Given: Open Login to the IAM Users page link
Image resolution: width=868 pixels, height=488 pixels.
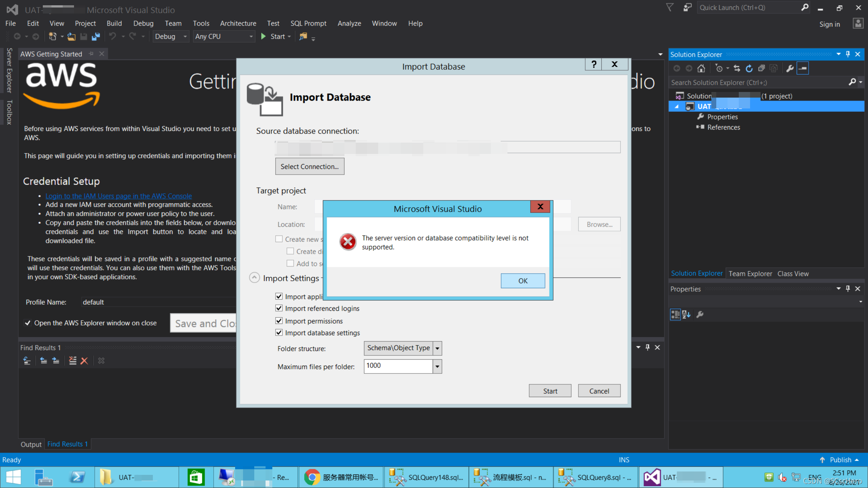Looking at the screenshot, I should click(118, 196).
